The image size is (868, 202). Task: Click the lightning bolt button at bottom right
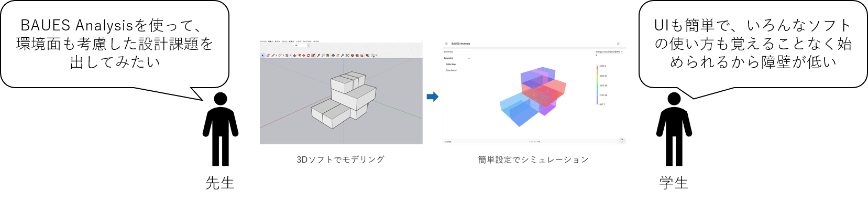622,140
